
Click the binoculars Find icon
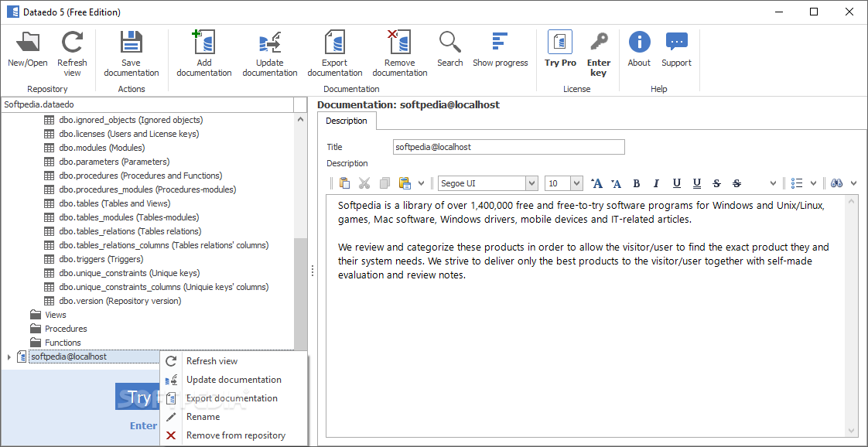tap(836, 183)
